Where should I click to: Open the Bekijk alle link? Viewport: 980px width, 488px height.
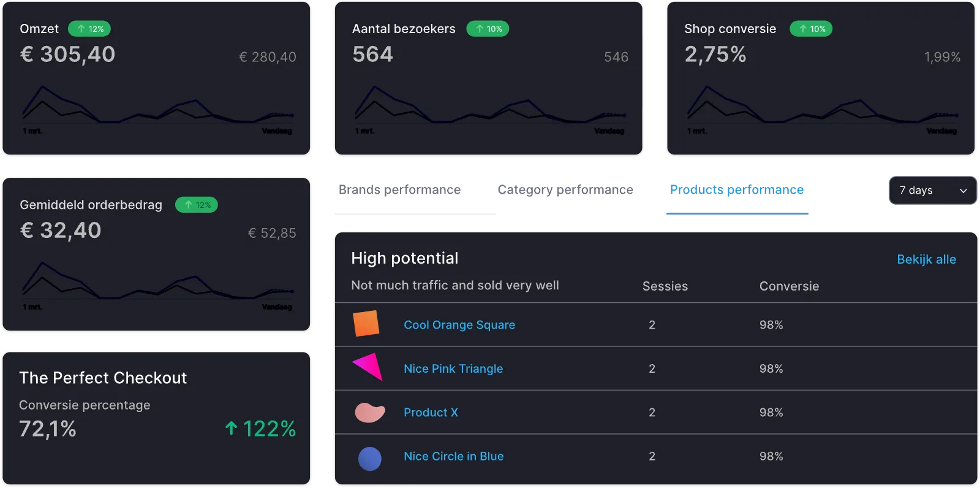926,259
